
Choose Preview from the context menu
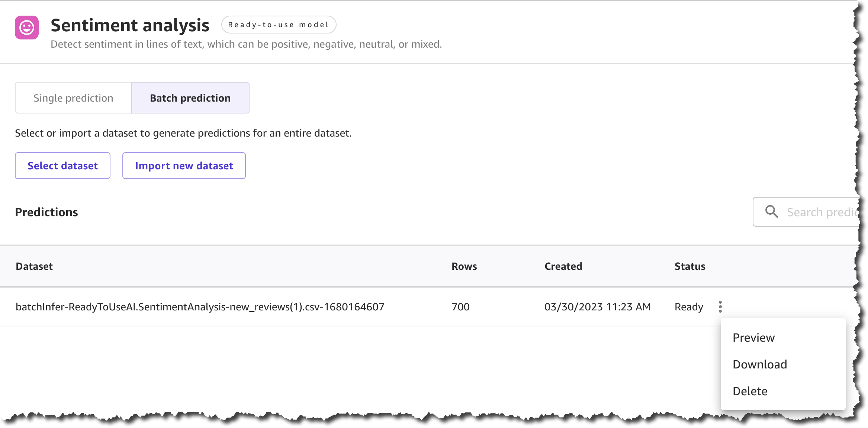(x=753, y=338)
